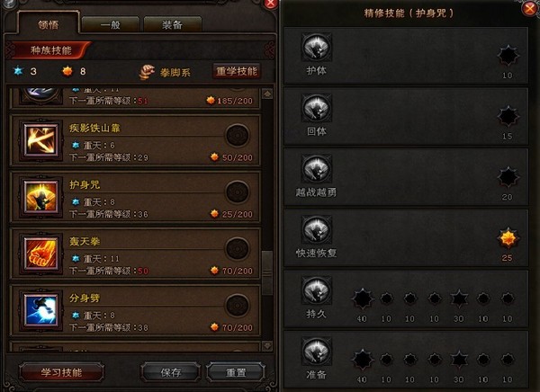This screenshot has height=392, width=540.
Task: Click the 保存 button
Action: click(x=170, y=372)
